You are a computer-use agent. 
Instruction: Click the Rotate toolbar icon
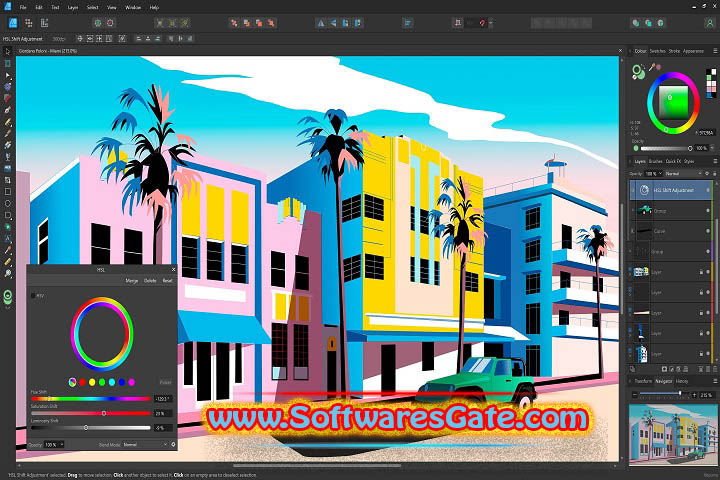click(346, 23)
